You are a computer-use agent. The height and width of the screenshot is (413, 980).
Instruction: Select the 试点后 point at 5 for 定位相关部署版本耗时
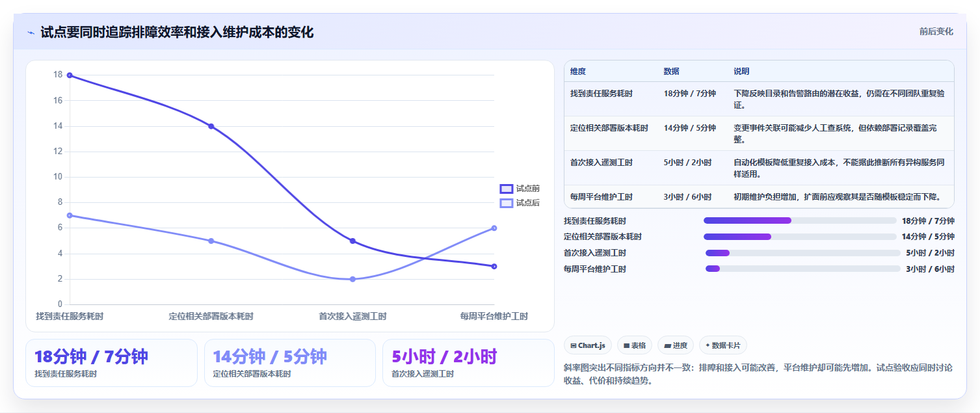(x=211, y=241)
